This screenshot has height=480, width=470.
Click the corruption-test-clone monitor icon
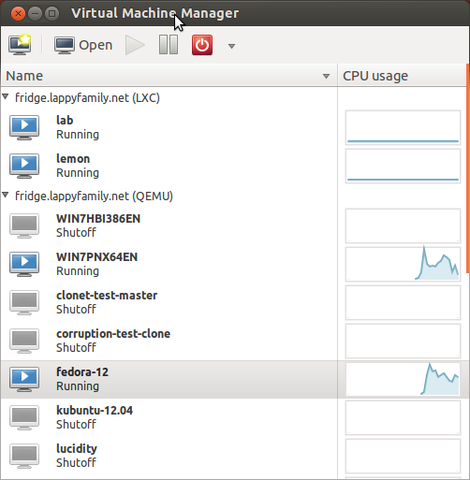(x=24, y=341)
